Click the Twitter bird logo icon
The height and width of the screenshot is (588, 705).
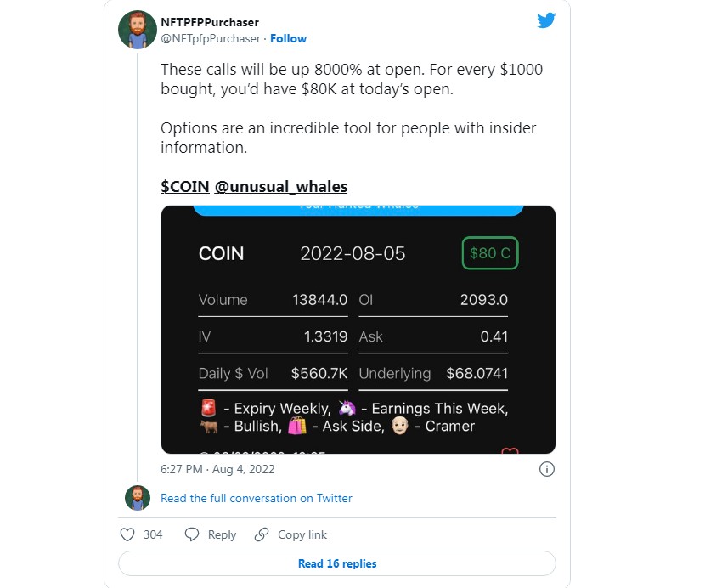[546, 21]
